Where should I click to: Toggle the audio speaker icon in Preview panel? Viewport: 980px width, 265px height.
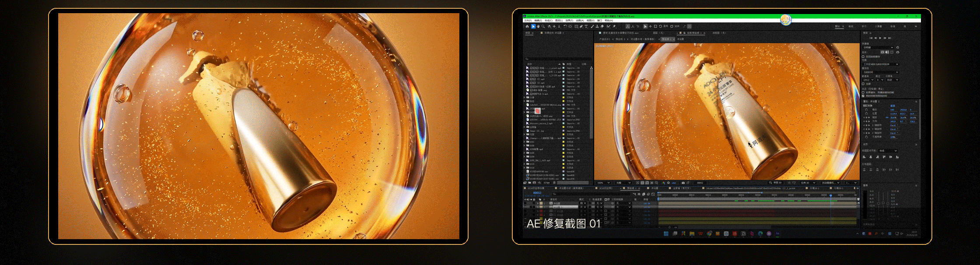pyautogui.click(x=887, y=52)
